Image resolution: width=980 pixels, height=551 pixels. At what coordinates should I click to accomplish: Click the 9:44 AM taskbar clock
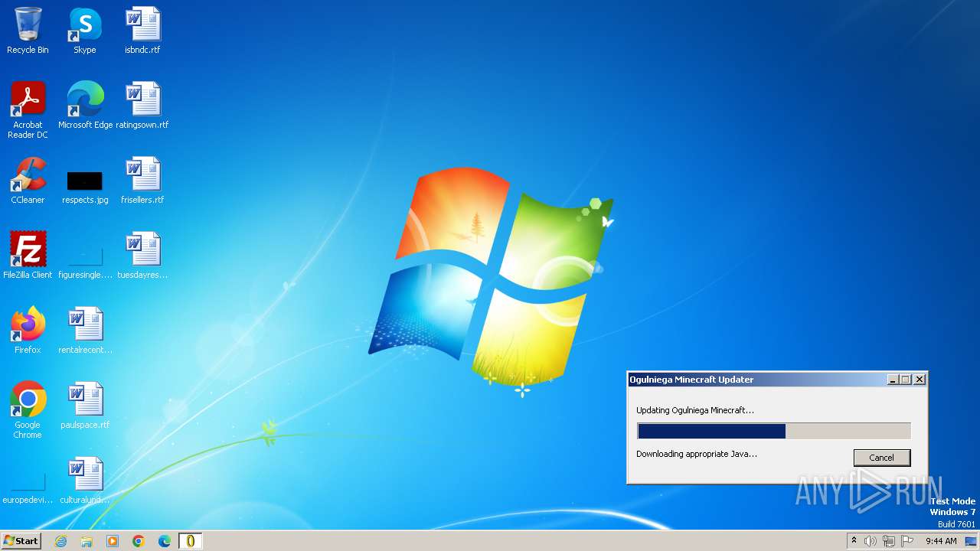coord(941,541)
